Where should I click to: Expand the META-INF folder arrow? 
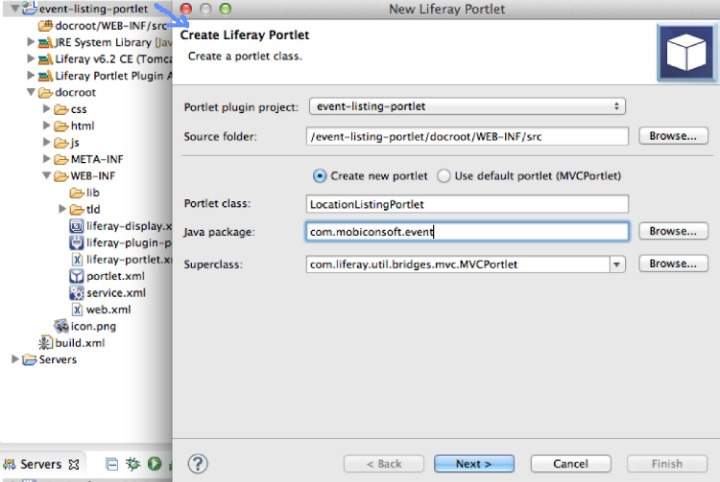(46, 159)
